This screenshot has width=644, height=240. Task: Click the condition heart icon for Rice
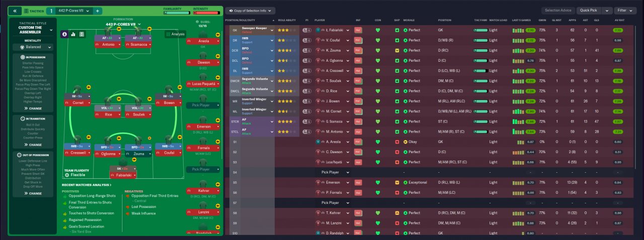point(378,91)
